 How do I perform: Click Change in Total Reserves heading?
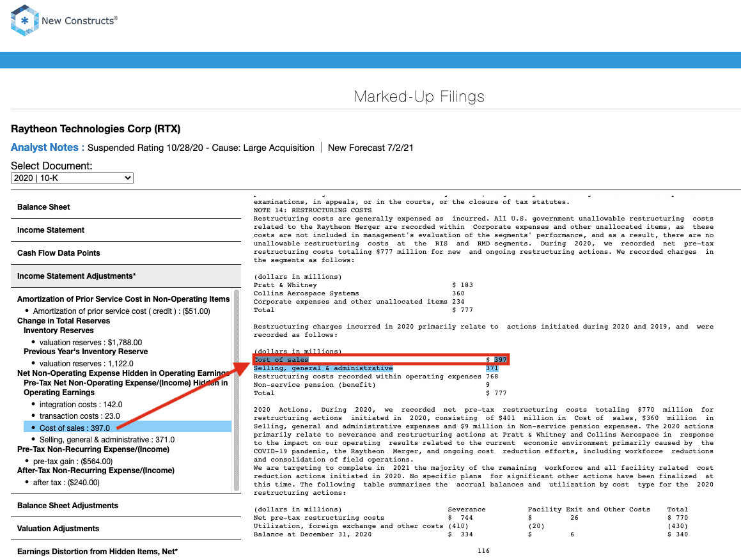coord(63,321)
